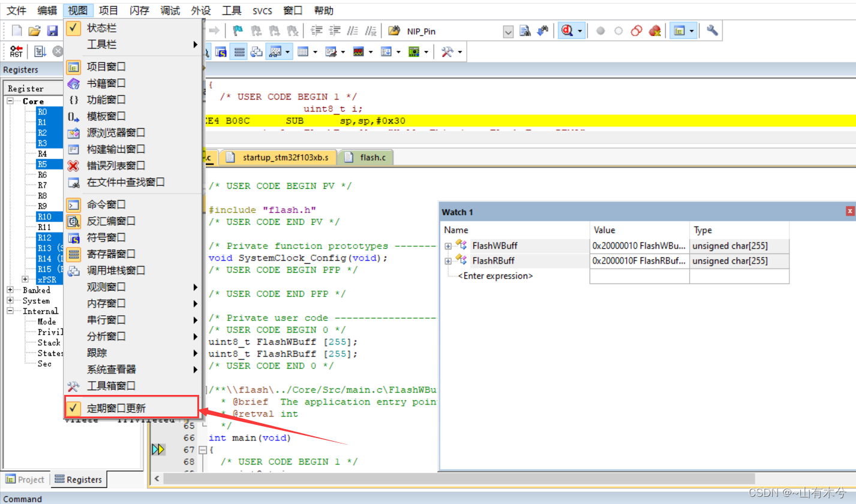Click the indent lines toolbar icon
The image size is (856, 504).
point(317,31)
